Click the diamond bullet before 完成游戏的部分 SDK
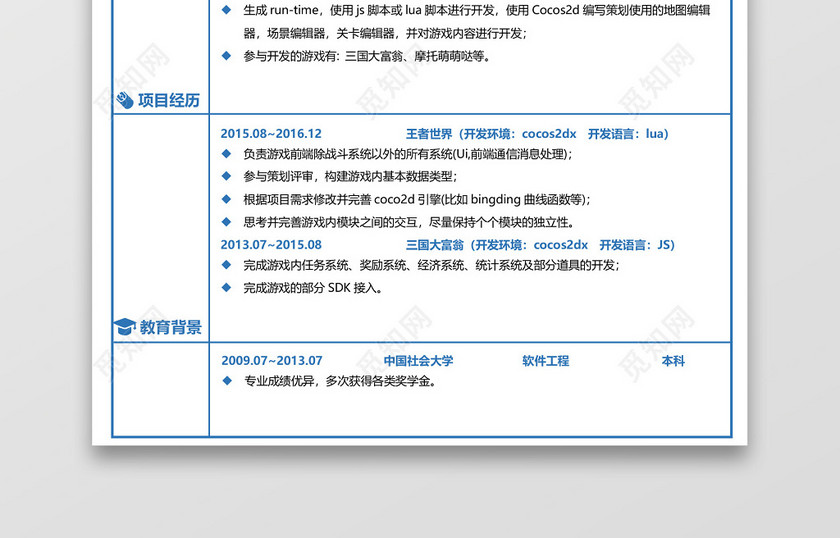Image resolution: width=840 pixels, height=538 pixels. [x=226, y=288]
